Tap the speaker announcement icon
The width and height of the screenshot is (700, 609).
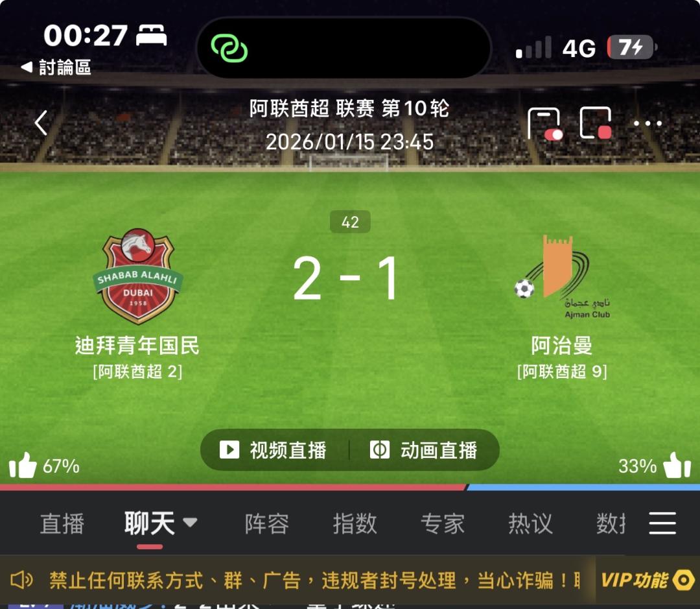click(21, 580)
